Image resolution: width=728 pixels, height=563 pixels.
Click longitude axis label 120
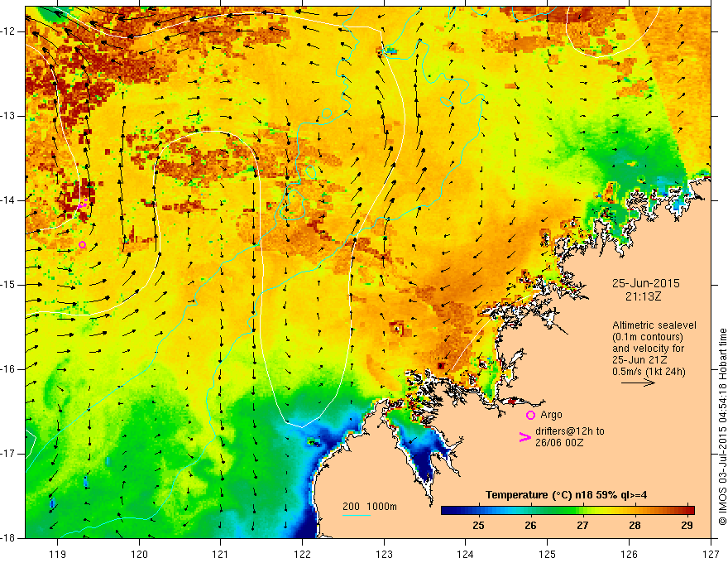(139, 555)
